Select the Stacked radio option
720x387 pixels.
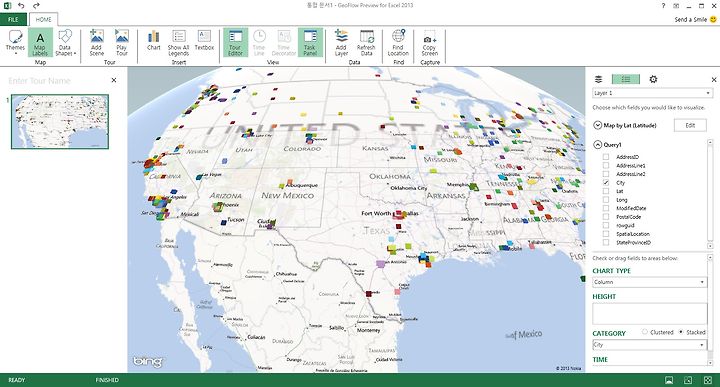681,331
